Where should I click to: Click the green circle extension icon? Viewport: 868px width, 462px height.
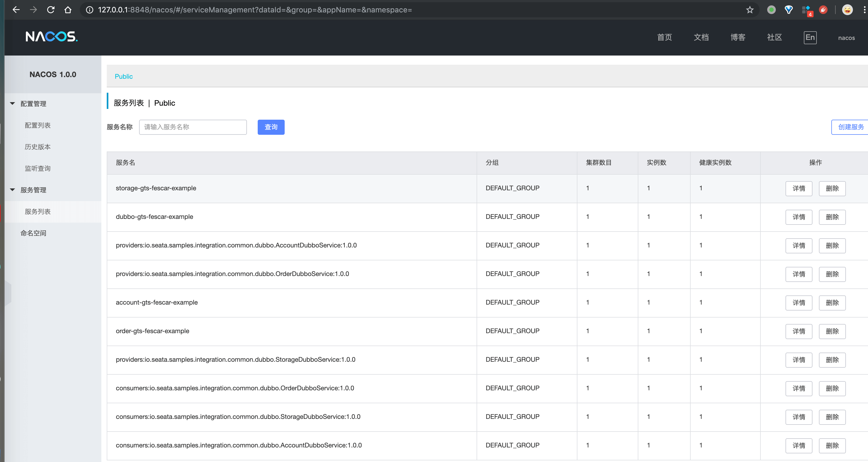point(771,10)
